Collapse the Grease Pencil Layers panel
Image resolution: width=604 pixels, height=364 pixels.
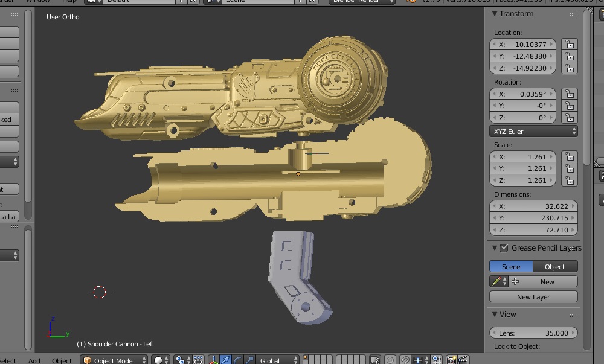(x=494, y=248)
